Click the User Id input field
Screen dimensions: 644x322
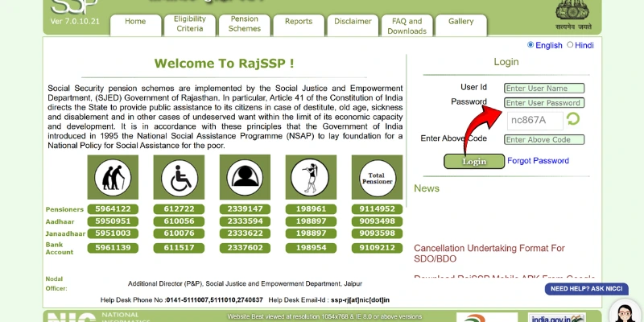point(544,89)
